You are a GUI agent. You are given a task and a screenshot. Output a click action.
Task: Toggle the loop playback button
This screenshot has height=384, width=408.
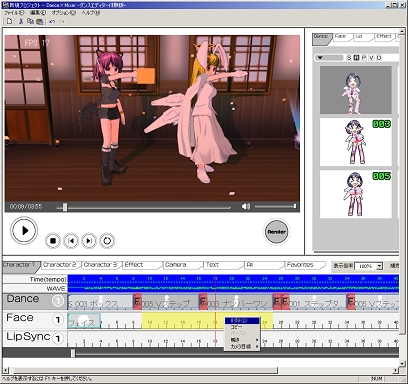(x=107, y=241)
